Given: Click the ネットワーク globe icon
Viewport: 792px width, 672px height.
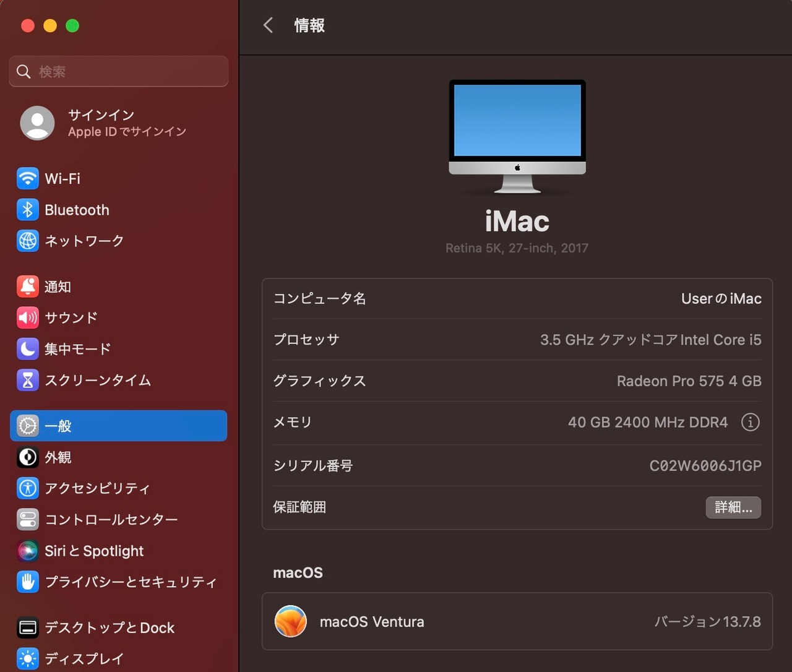Looking at the screenshot, I should pyautogui.click(x=27, y=241).
